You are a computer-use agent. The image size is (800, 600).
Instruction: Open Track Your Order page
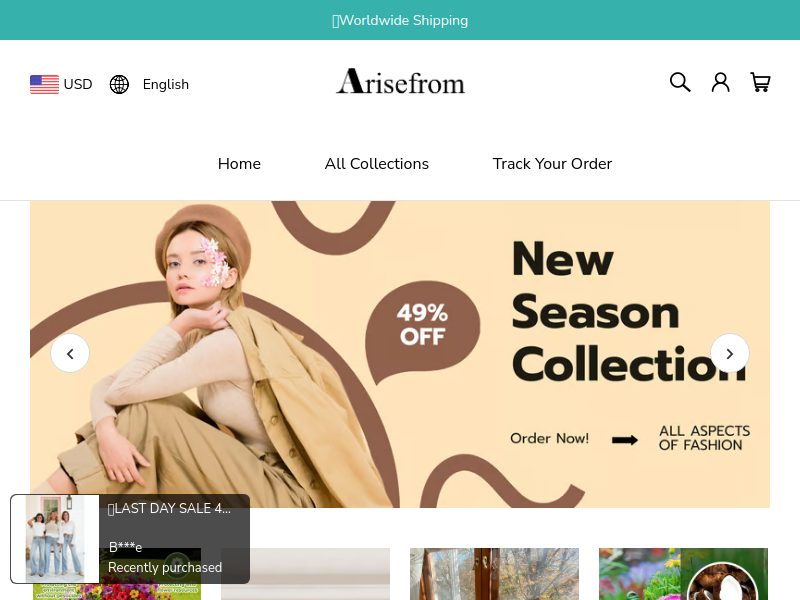(x=552, y=164)
